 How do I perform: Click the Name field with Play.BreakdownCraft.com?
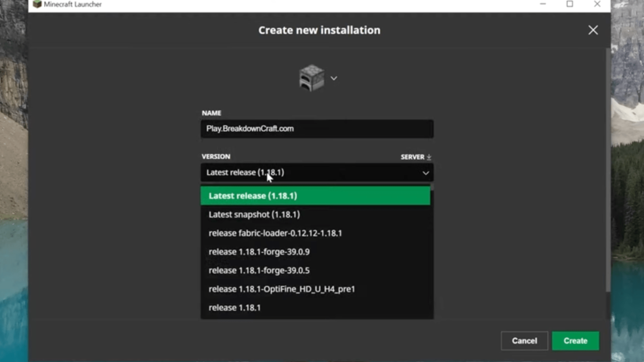pos(317,129)
